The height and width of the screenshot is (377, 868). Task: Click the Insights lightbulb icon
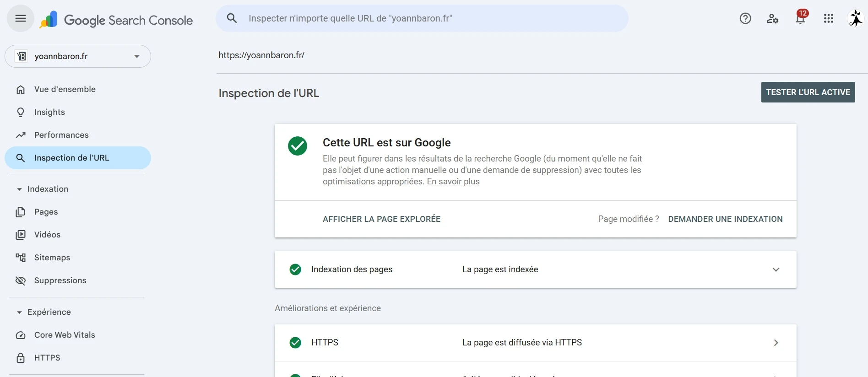tap(21, 112)
